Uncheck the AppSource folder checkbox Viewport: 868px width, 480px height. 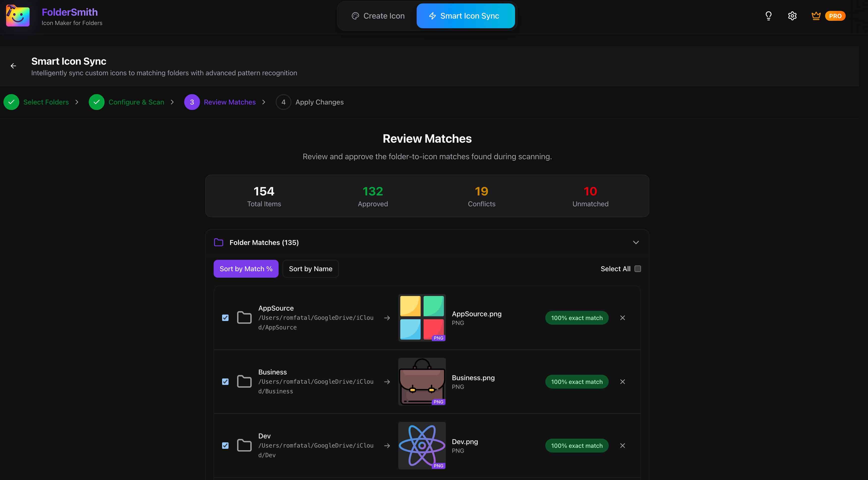[225, 318]
